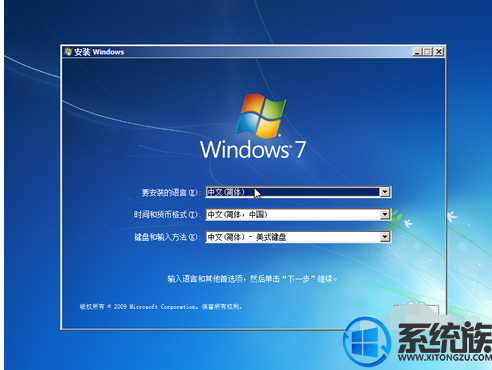Viewport: 492px width, 370px height.
Task: Click the instruction text mentioning 下一步
Action: tap(252, 279)
